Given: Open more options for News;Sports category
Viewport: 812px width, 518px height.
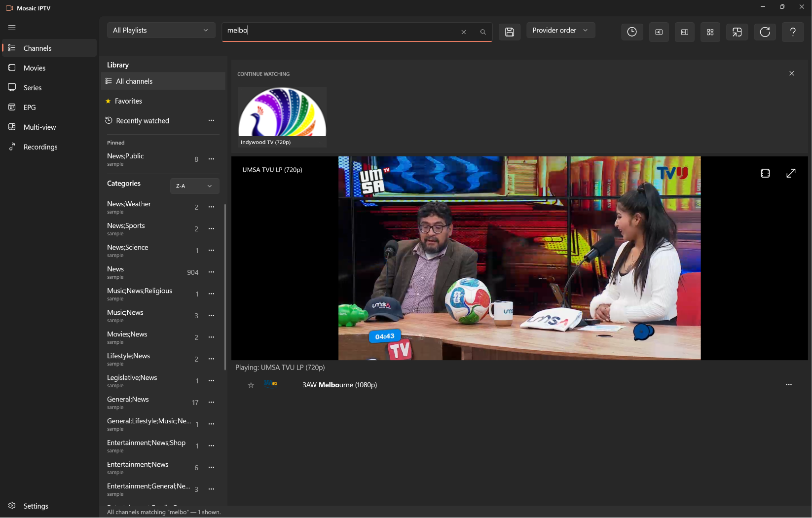Looking at the screenshot, I should (x=211, y=229).
